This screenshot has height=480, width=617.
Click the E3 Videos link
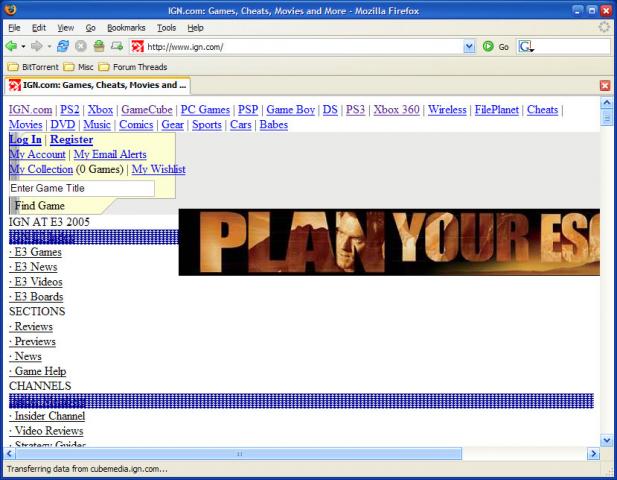pos(36,282)
